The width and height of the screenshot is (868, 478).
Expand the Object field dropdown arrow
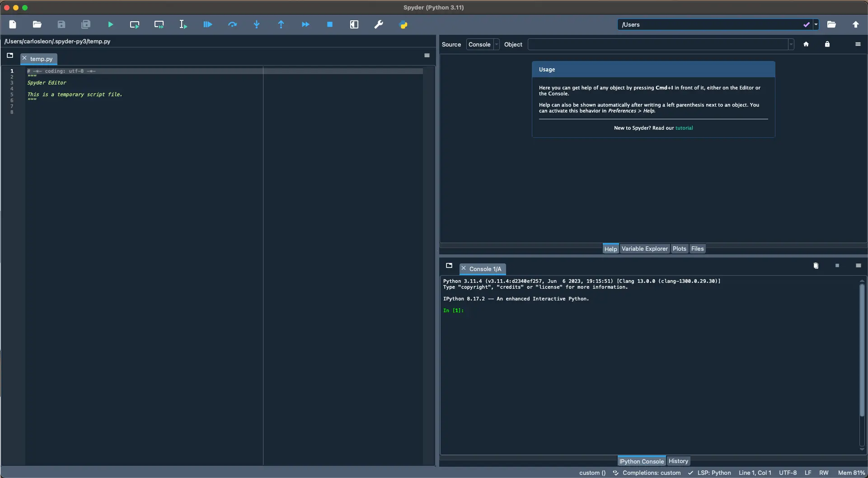point(791,44)
